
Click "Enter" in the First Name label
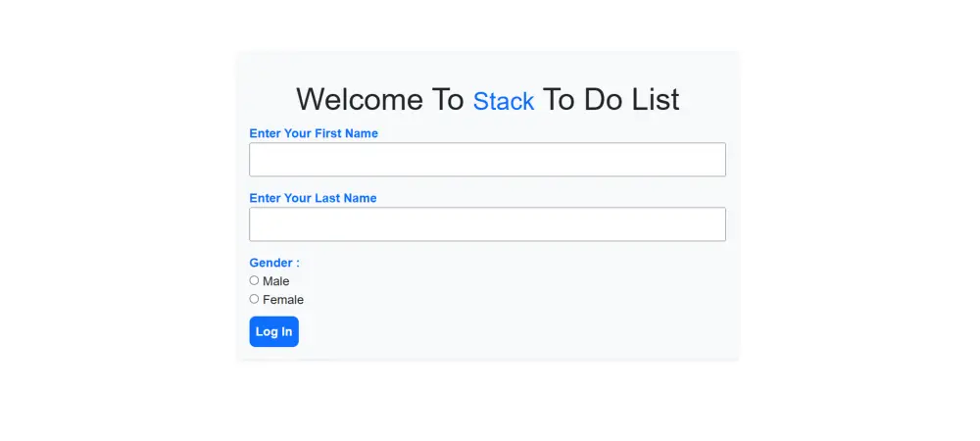[x=265, y=133]
